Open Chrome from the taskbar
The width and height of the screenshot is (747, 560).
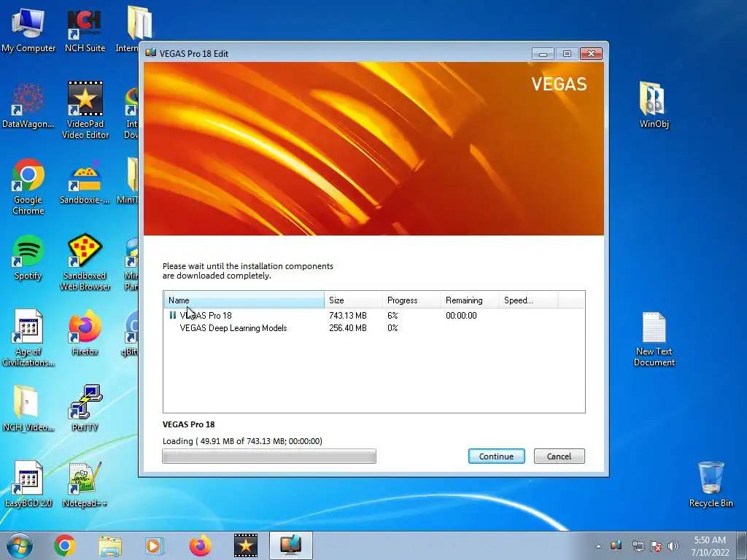[65, 545]
